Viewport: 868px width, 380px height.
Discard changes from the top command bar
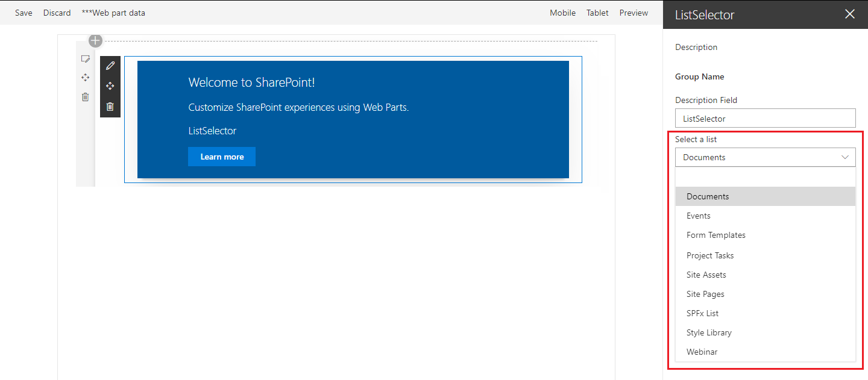(57, 13)
